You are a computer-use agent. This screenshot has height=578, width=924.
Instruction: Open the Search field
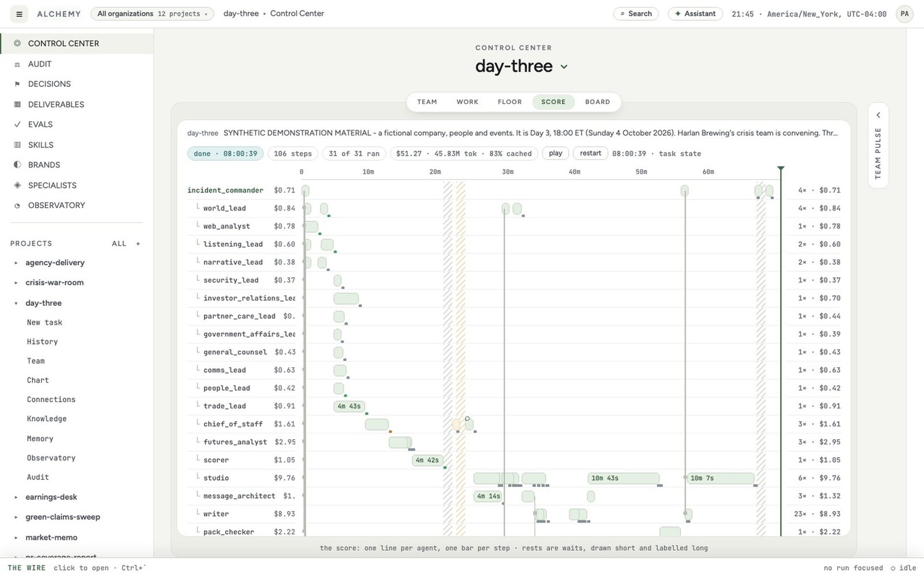[636, 14]
